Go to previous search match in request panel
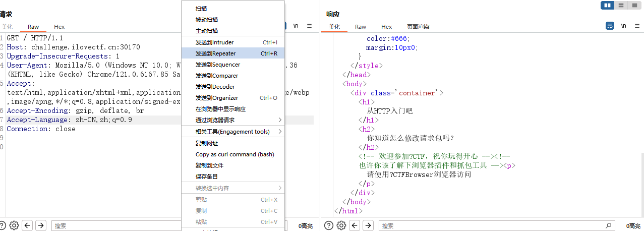The width and height of the screenshot is (644, 231). pyautogui.click(x=28, y=225)
